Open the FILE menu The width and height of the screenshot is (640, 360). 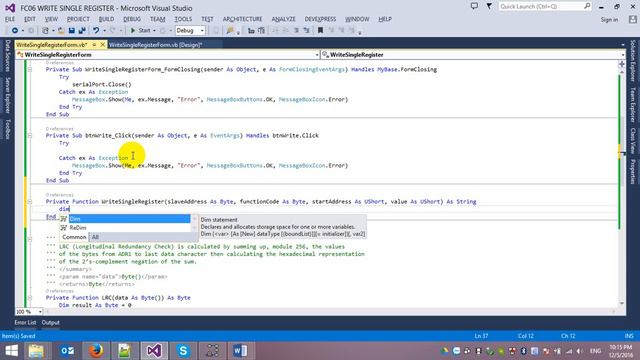pos(10,19)
